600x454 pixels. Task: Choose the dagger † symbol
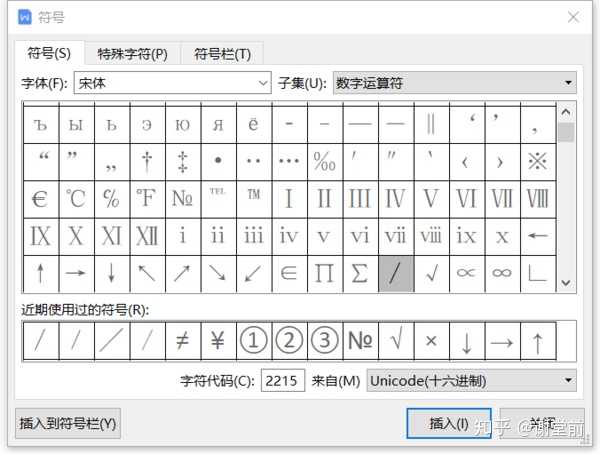tap(147, 162)
